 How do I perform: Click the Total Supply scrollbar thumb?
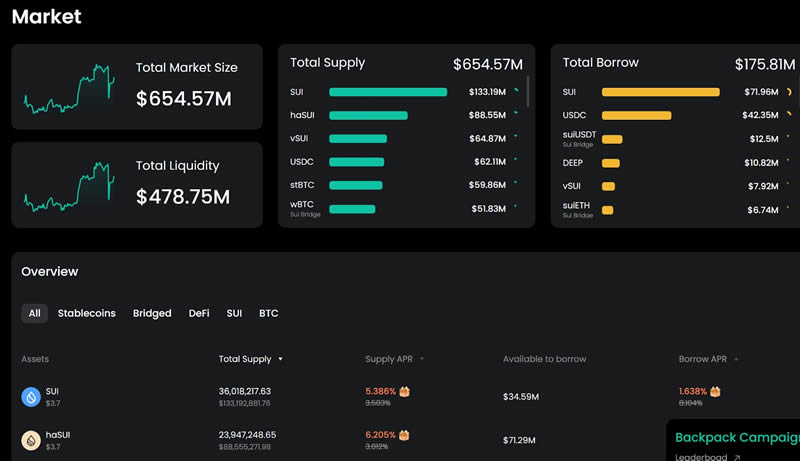528,92
